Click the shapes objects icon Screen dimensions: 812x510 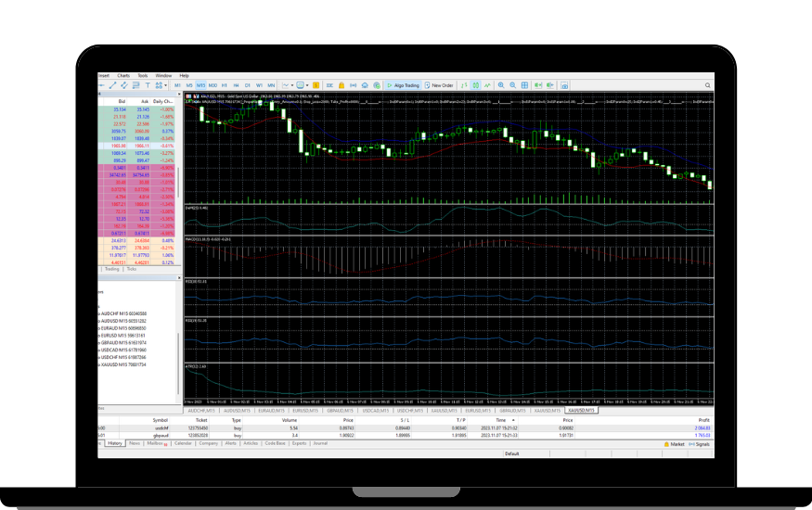click(x=159, y=85)
